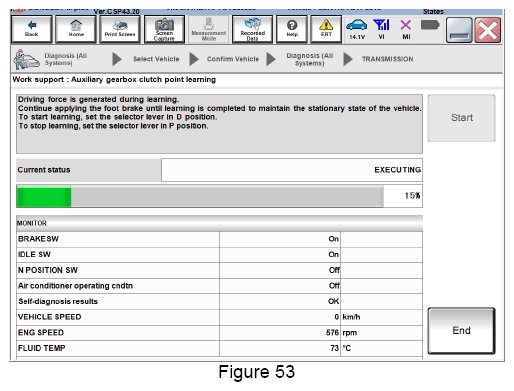Image resolution: width=514 pixels, height=391 pixels.
Task: Click the EXECUTING current status field
Action: (x=292, y=170)
